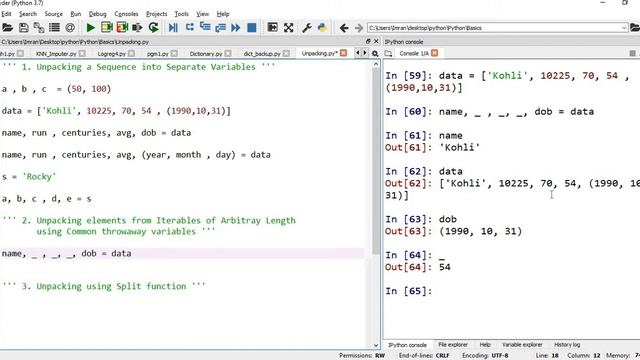The image size is (640, 360).
Task: Open the editor options gear icon
Action: click(x=375, y=53)
